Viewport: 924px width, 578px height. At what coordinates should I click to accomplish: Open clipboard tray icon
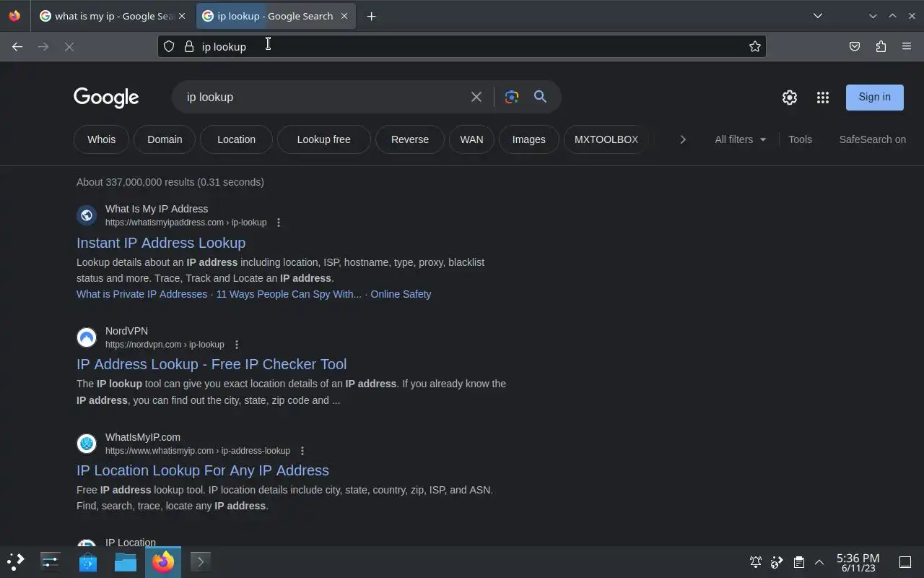[798, 562]
